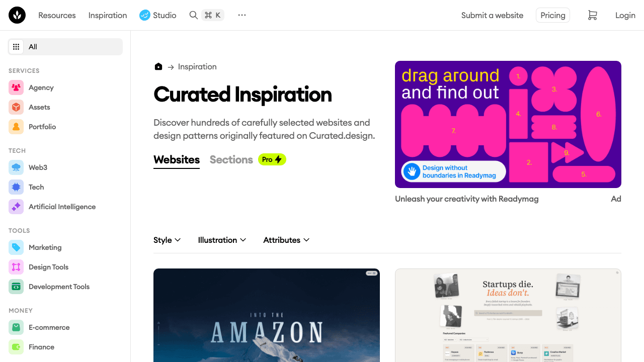
Task: Click the Readymag ad banner
Action: (x=508, y=124)
